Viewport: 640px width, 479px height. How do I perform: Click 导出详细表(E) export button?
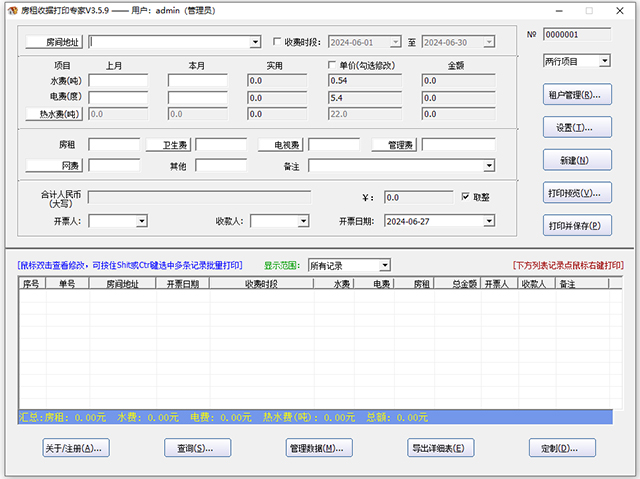441,448
